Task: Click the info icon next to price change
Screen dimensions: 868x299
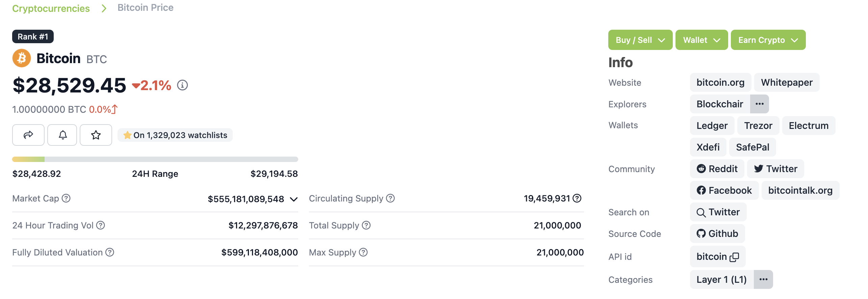Action: tap(182, 85)
